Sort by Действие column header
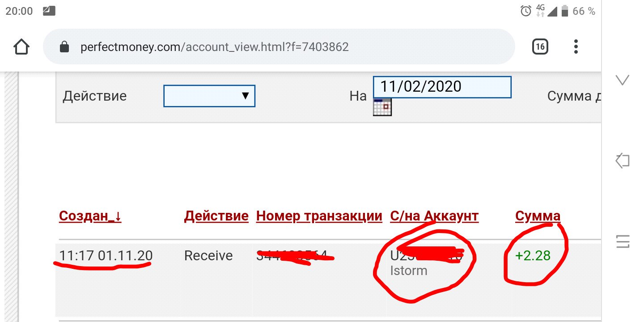Screen dimensions: 644x322 pyautogui.click(x=216, y=216)
